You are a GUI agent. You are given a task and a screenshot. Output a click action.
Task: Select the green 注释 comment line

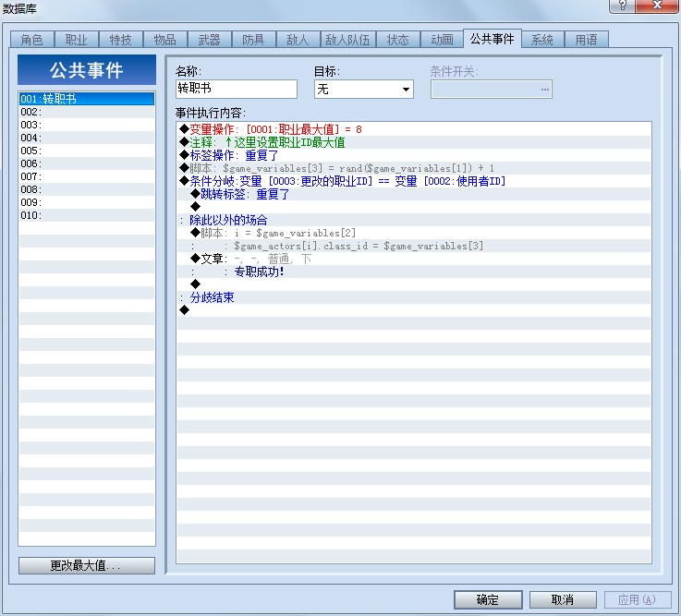414,142
